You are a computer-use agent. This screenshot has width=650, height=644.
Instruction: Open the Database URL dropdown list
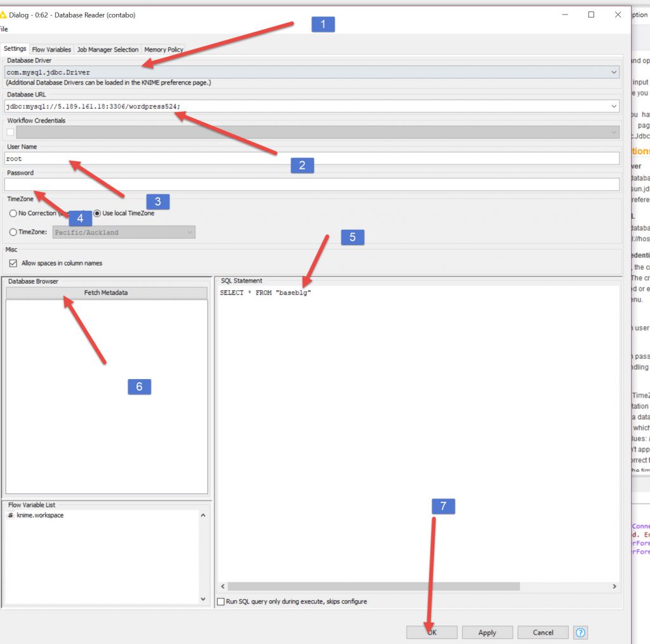pos(613,106)
